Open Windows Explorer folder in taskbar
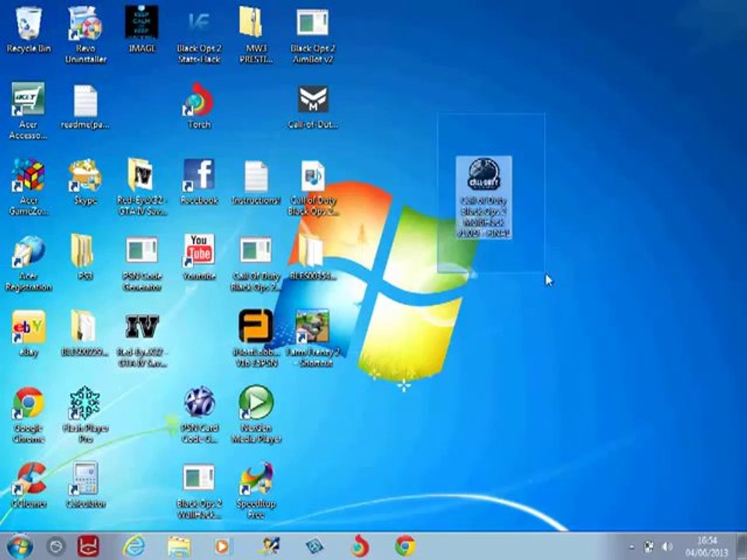The height and width of the screenshot is (560, 747). pyautogui.click(x=179, y=547)
